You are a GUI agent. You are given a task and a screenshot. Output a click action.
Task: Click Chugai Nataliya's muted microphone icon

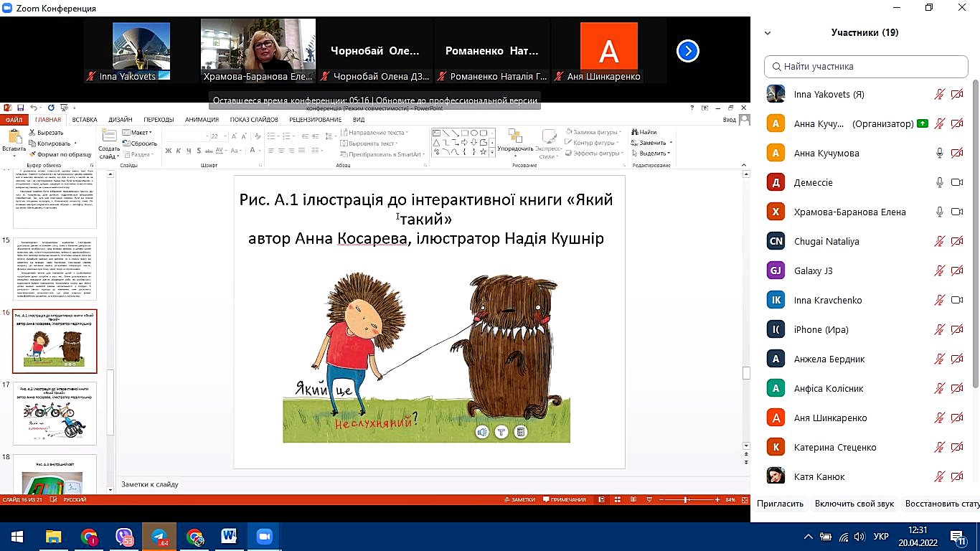(939, 241)
